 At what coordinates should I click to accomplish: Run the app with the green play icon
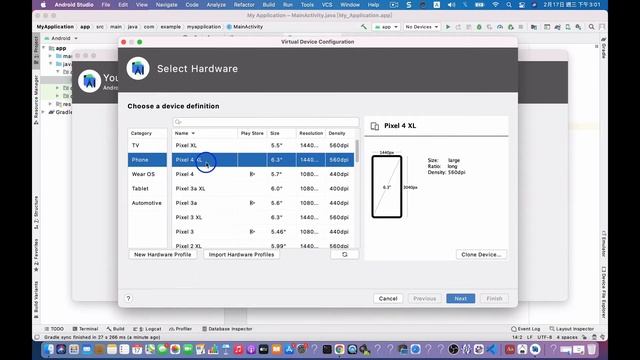coord(448,27)
